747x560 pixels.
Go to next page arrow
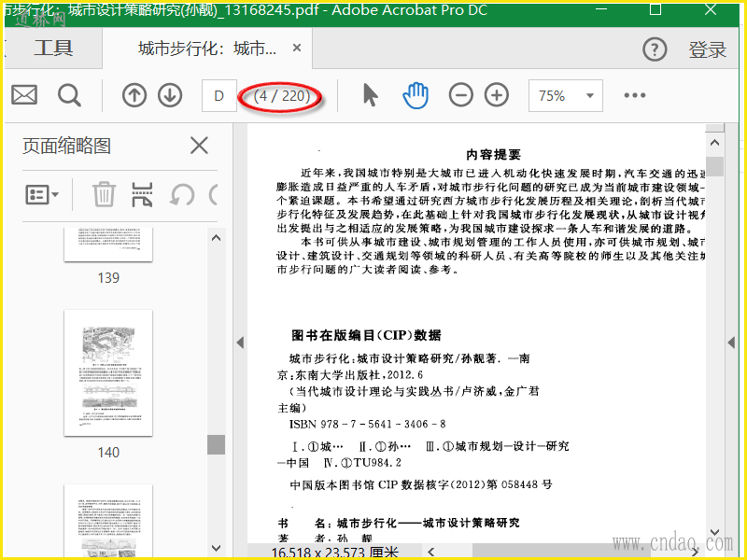[170, 95]
